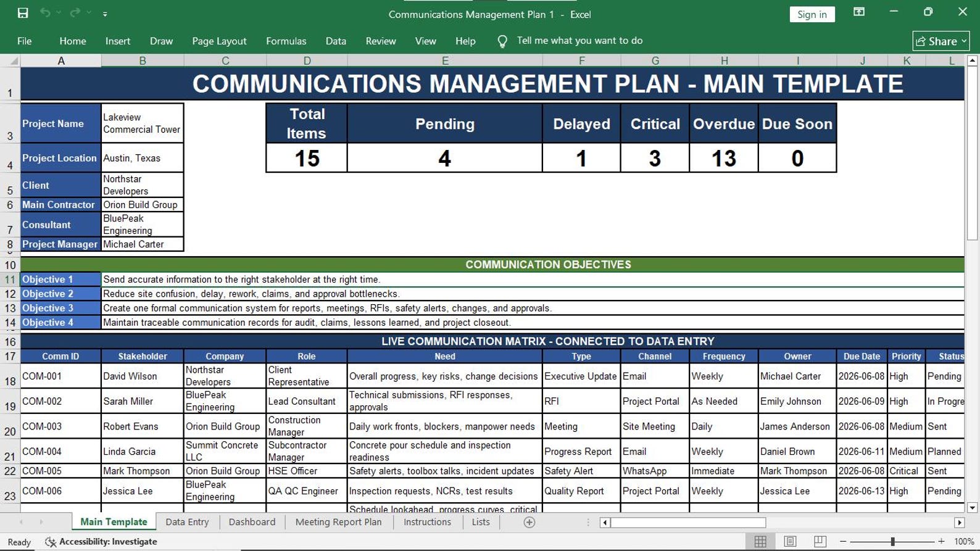Click Accessibility: Investigate status item

pos(102,541)
